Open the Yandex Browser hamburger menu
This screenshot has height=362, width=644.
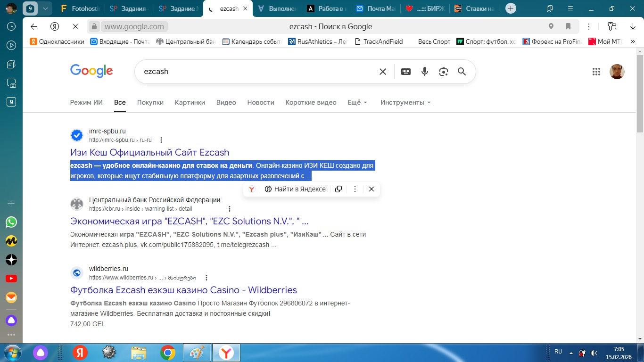tap(570, 8)
